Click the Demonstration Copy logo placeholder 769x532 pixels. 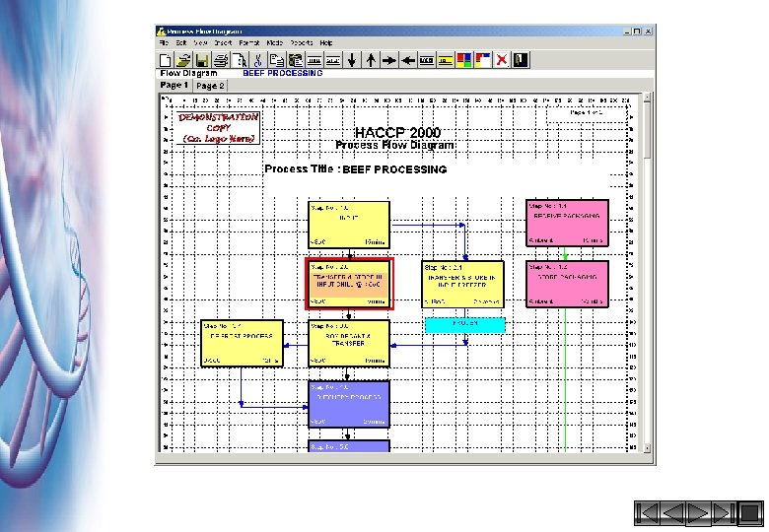pos(218,128)
